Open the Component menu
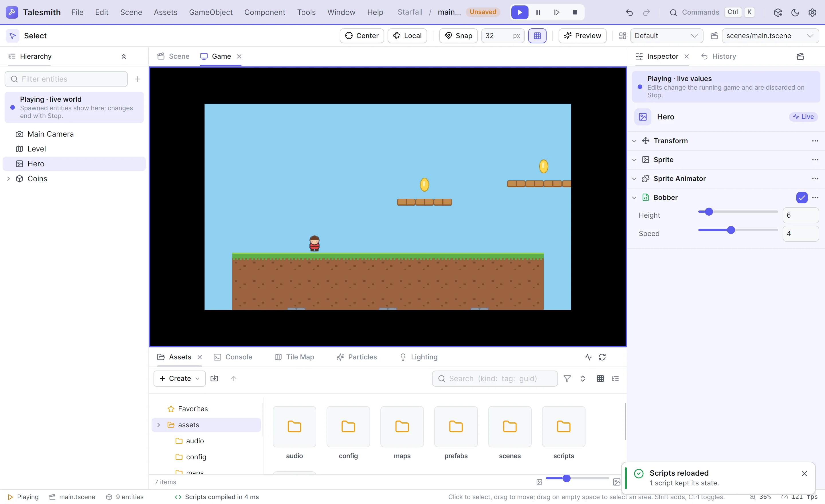 tap(264, 12)
